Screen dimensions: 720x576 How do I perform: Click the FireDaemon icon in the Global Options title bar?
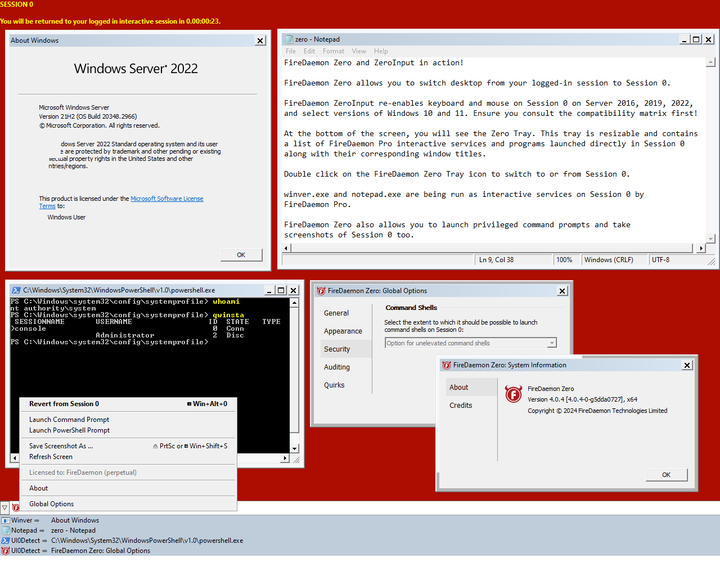321,291
